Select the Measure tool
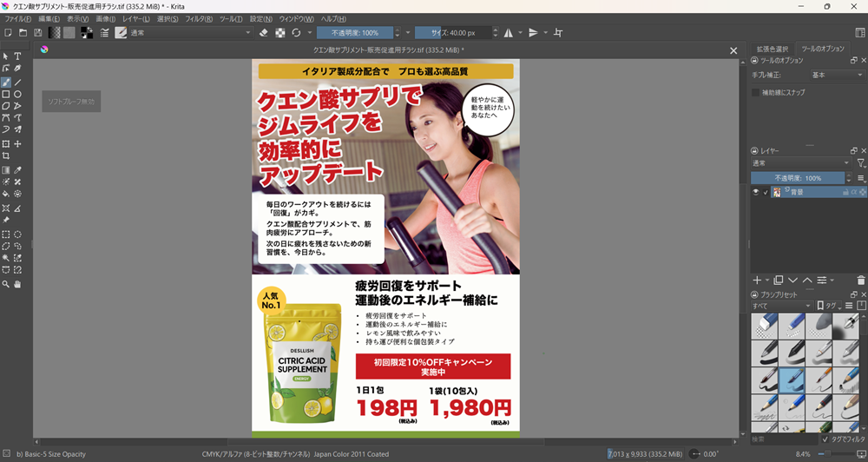The width and height of the screenshot is (868, 462). coord(17,208)
